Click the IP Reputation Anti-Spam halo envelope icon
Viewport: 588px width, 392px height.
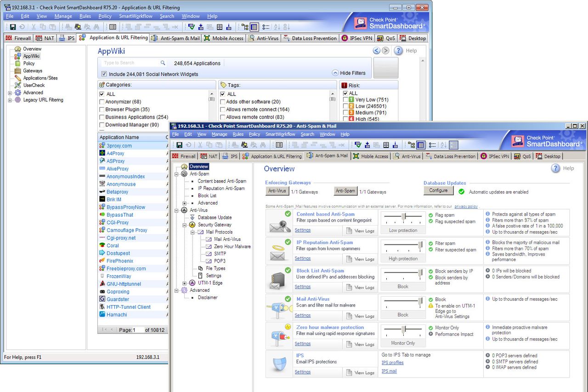click(278, 252)
